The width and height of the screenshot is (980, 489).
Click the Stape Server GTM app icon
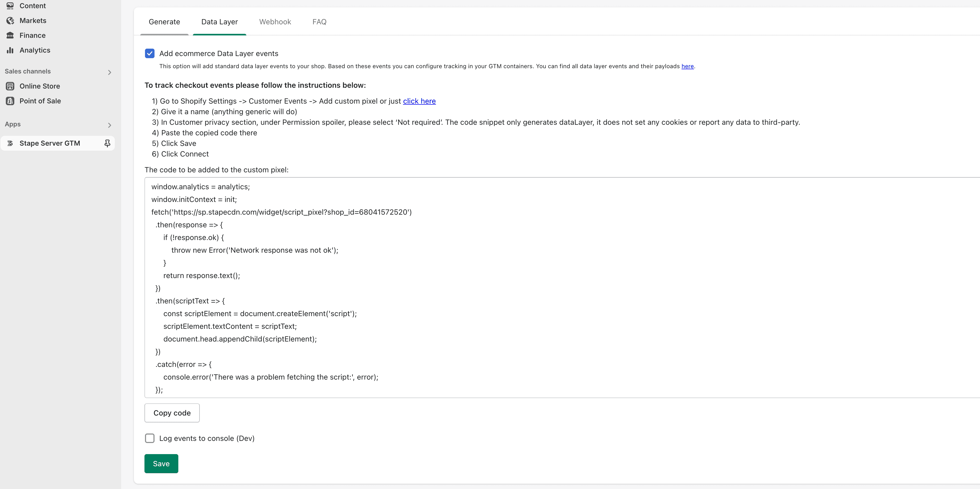[x=10, y=143]
